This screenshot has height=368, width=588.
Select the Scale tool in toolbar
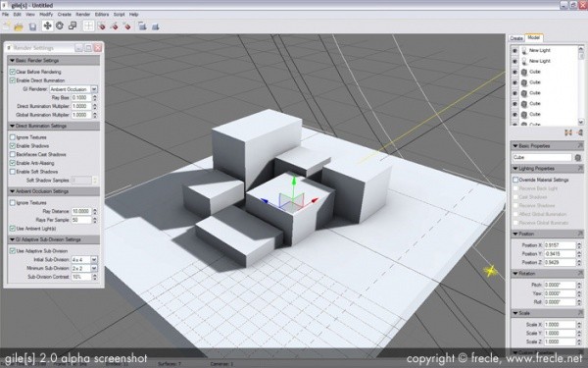(73, 26)
